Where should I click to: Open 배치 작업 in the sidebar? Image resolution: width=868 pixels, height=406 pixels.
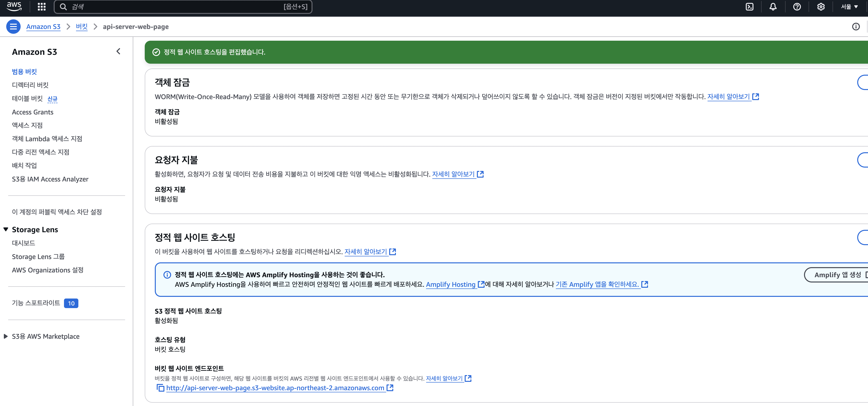pos(24,165)
